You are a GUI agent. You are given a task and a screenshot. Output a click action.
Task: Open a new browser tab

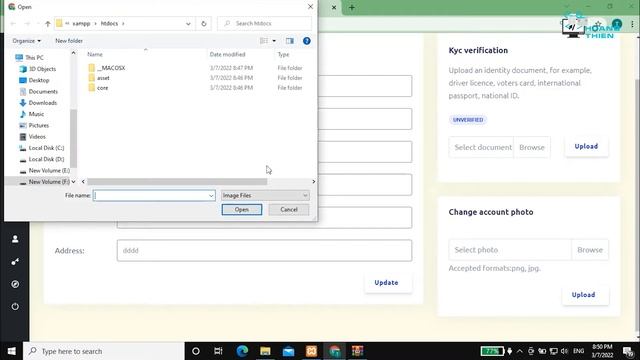pyautogui.click(x=352, y=7)
